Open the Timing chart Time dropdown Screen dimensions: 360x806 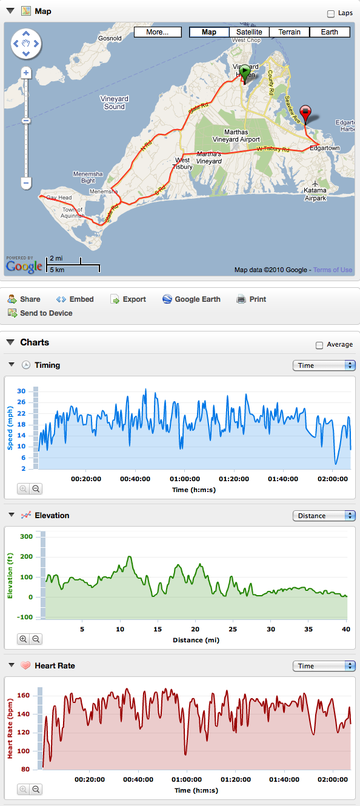(324, 365)
